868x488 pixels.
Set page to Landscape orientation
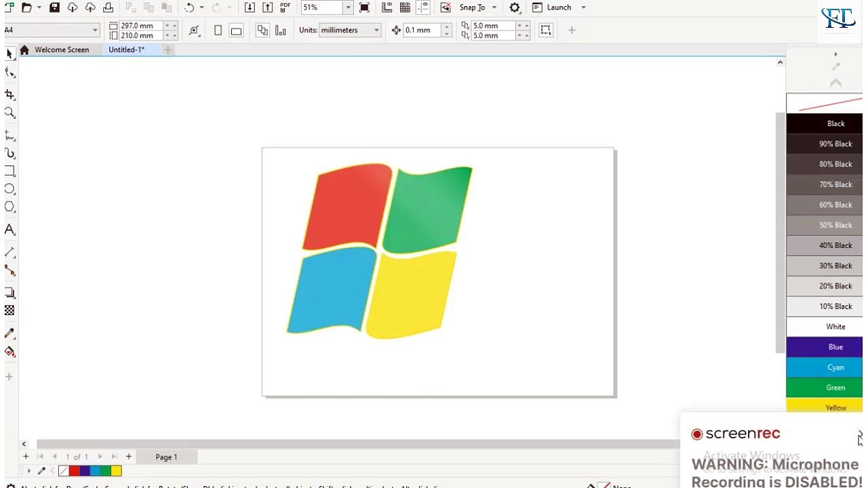[x=236, y=30]
